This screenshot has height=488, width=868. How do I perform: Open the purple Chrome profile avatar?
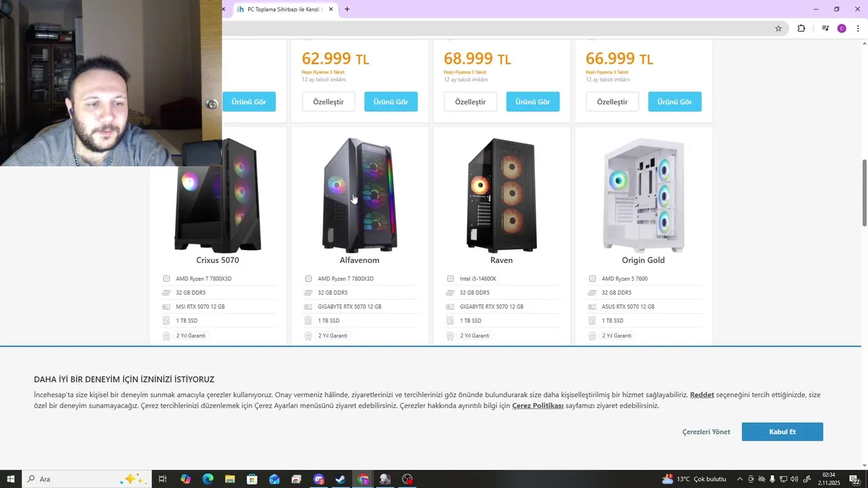coord(842,28)
